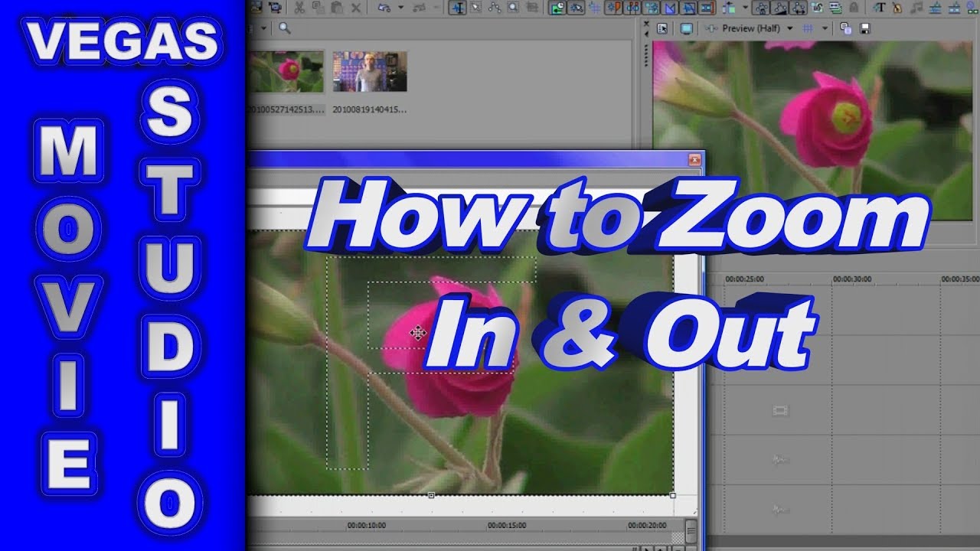Select the Envelope Edit tool
This screenshot has height=551, width=980.
[494, 8]
